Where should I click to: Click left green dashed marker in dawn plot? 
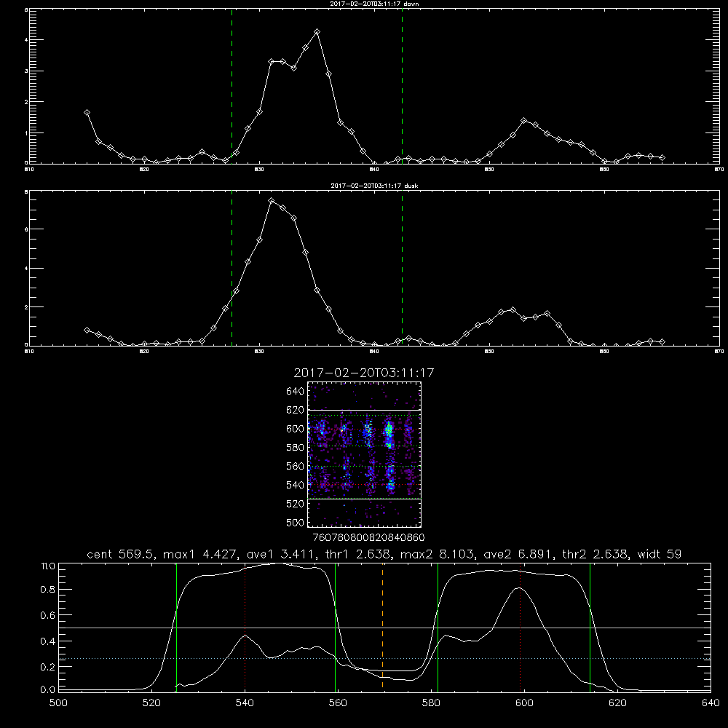click(x=232, y=86)
